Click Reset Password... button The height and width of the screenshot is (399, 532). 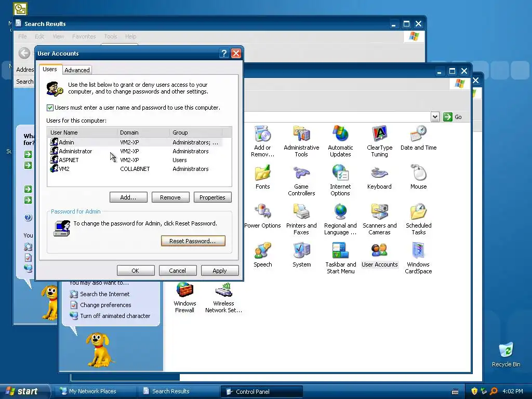(x=193, y=241)
